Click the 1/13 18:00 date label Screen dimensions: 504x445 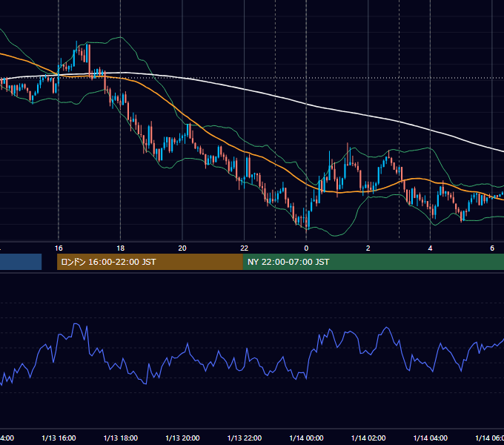tap(121, 438)
